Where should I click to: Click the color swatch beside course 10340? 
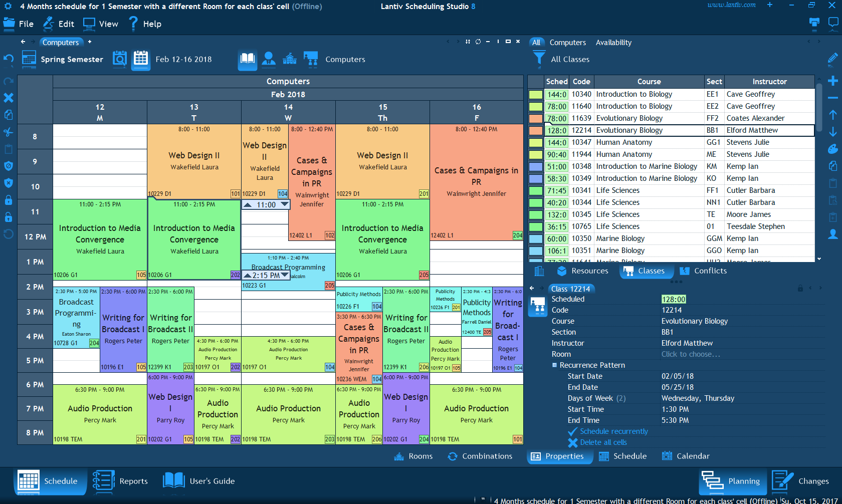535,94
